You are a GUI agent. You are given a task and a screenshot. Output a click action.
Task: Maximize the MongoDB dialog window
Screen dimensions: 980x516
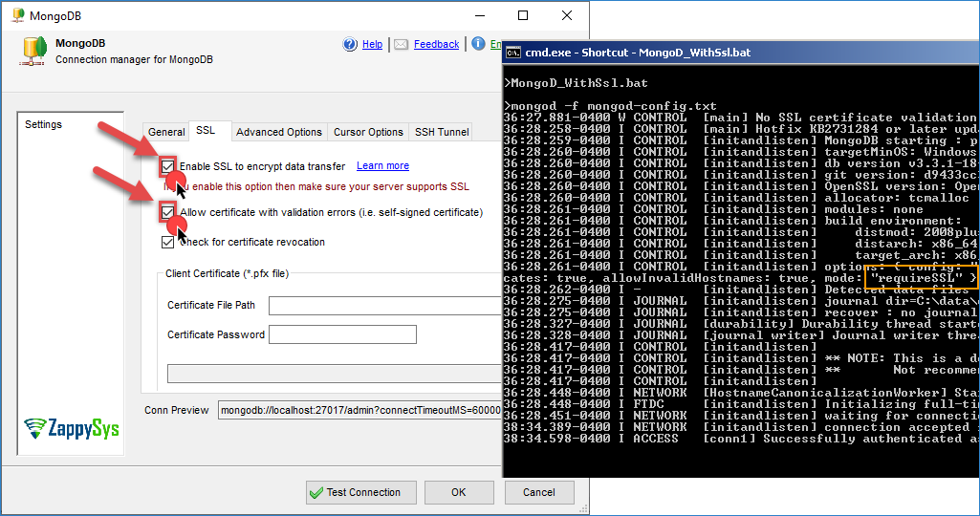(522, 15)
